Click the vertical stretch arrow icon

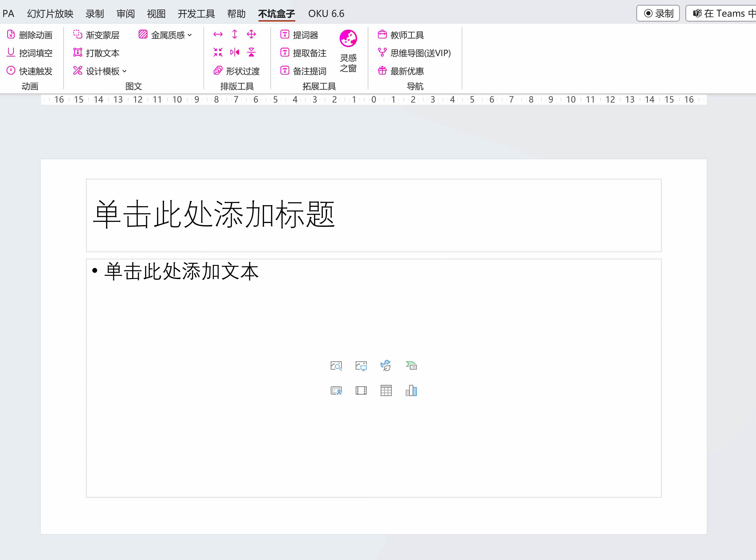tap(234, 34)
